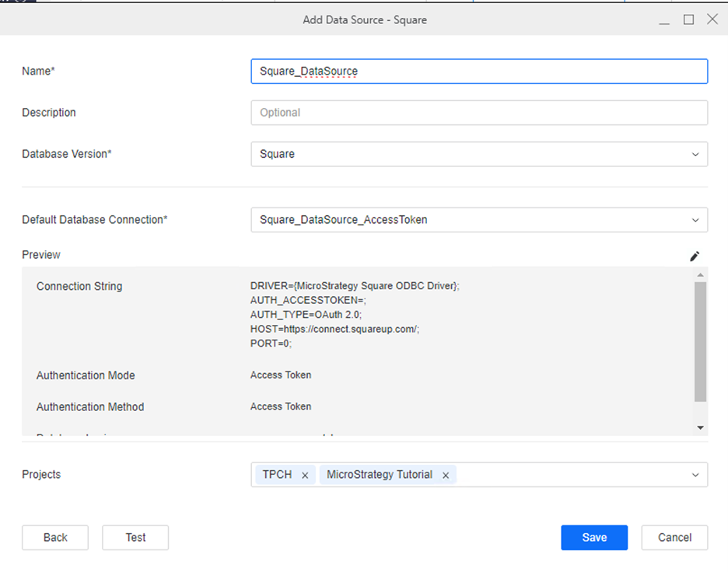This screenshot has width=728, height=572.
Task: Click the Description input field
Action: coord(478,113)
